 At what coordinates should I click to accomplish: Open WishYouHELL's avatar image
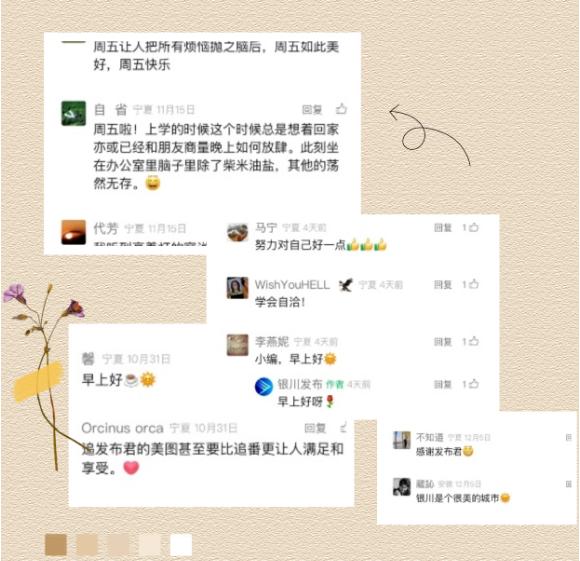237,288
